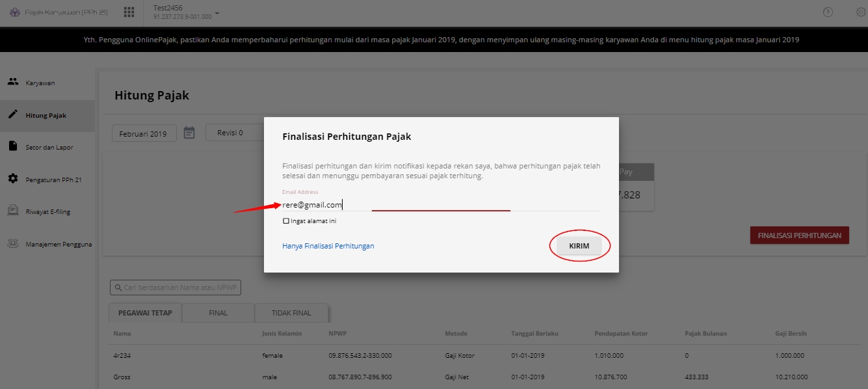Viewport: 868px width, 389px height.
Task: Tick the Ingat alamat ini checkbox
Action: pos(286,221)
